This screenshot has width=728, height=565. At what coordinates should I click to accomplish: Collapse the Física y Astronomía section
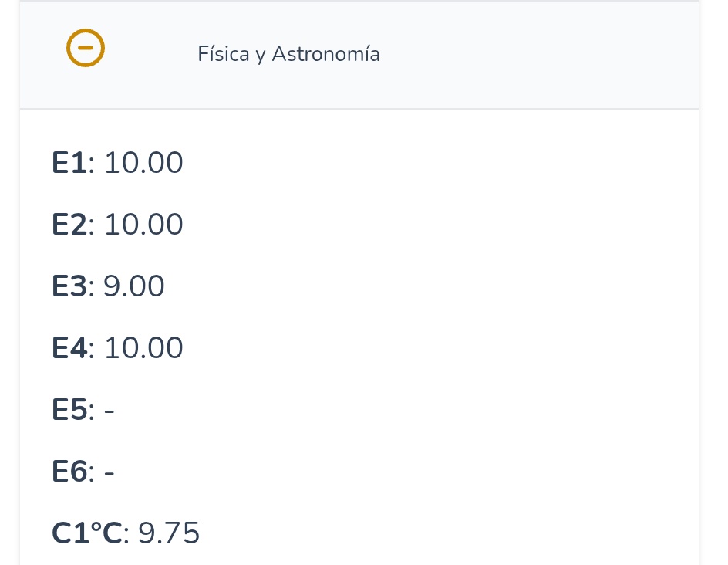(86, 48)
